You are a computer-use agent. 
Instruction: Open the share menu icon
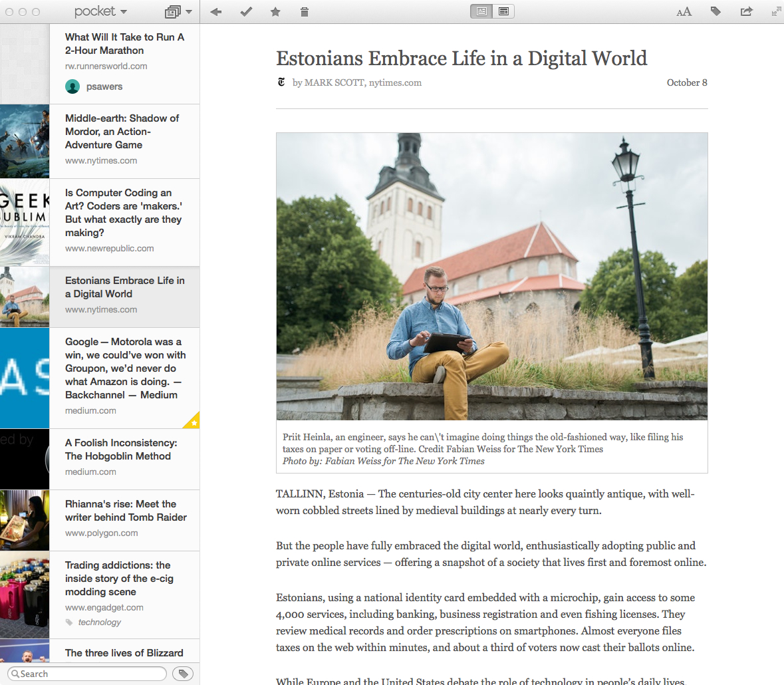click(747, 11)
